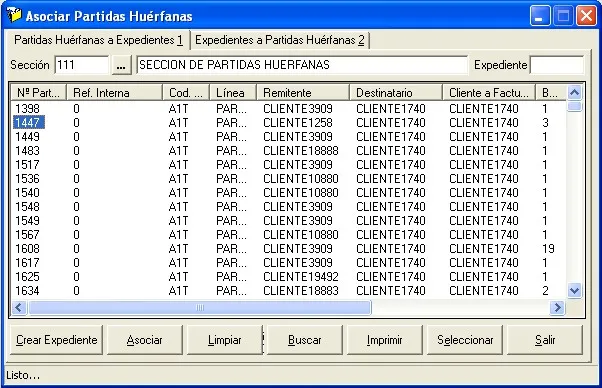Sort by Ref. Interna column header

pos(115,93)
